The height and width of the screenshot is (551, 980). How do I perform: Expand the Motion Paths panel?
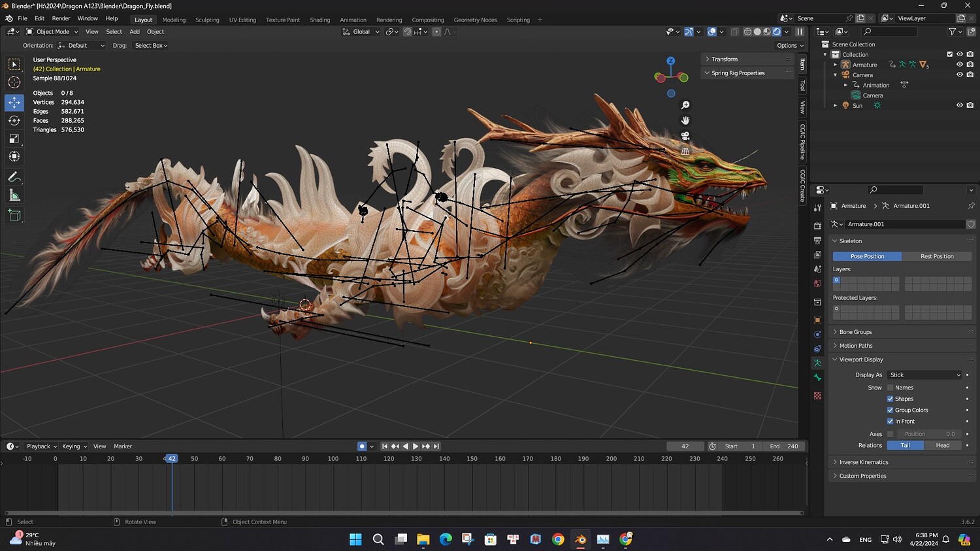point(902,346)
